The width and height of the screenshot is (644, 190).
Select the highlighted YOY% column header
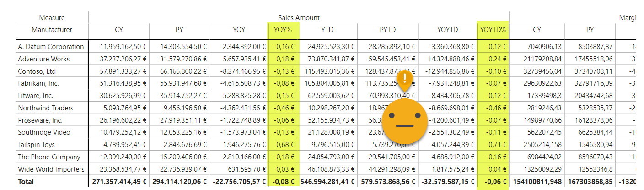pyautogui.click(x=283, y=30)
